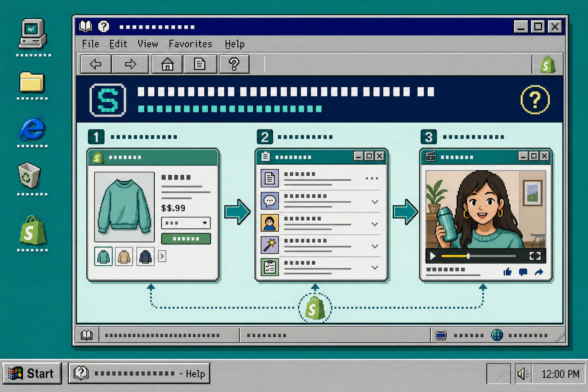This screenshot has height=392, width=588.
Task: Click the clapperboard icon in the video panel header
Action: pos(431,156)
